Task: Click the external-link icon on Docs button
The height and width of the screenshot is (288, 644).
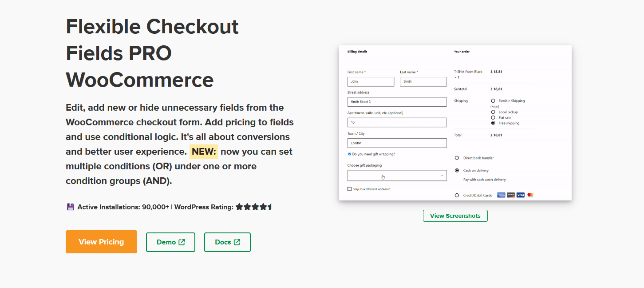Action: (237, 242)
